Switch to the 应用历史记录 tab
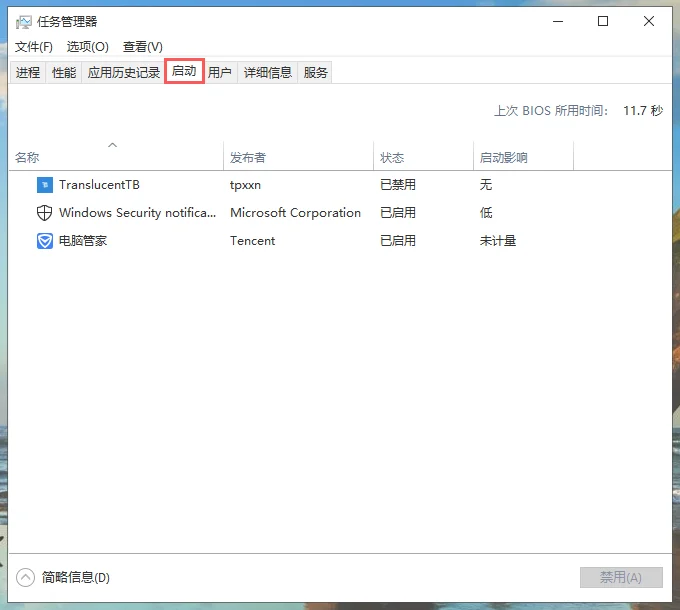 [x=124, y=72]
